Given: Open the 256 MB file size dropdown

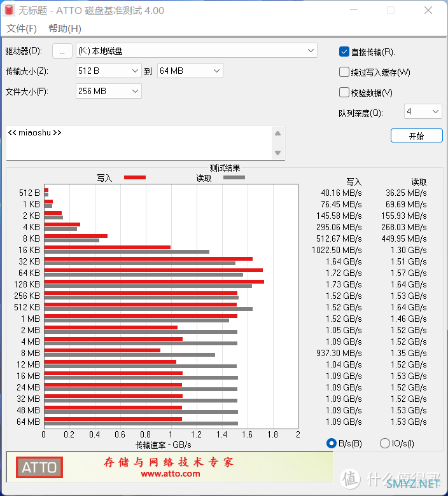Looking at the screenshot, I should pyautogui.click(x=109, y=91).
